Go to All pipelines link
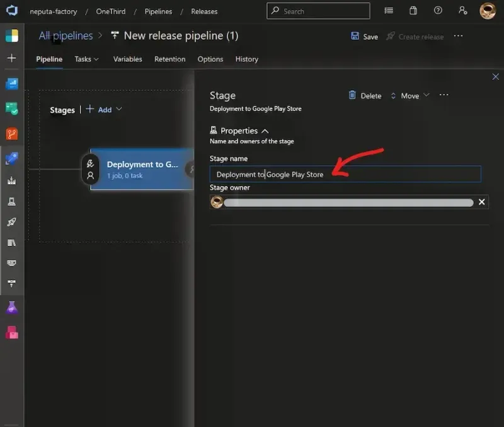 tap(66, 36)
